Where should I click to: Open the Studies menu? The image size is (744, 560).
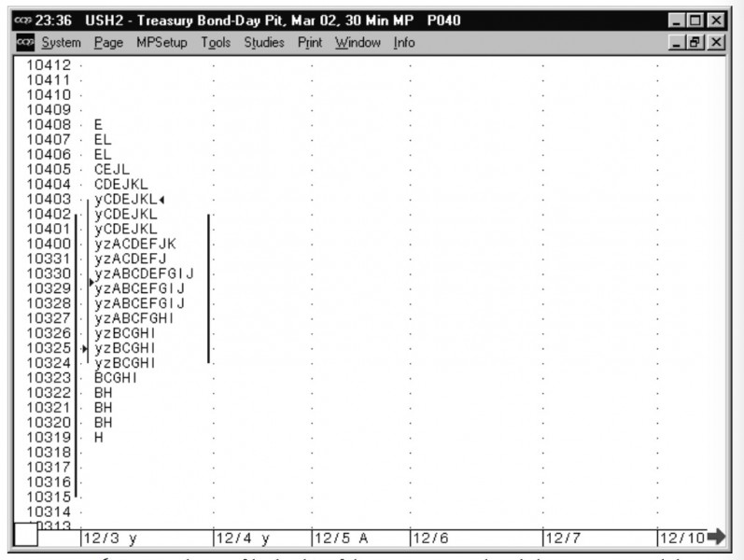click(264, 42)
